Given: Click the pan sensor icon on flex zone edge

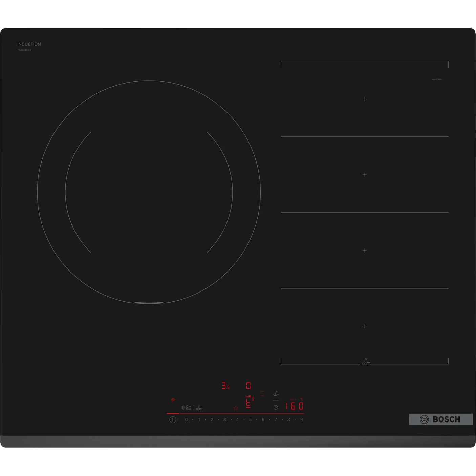Looking at the screenshot, I should click(365, 361).
